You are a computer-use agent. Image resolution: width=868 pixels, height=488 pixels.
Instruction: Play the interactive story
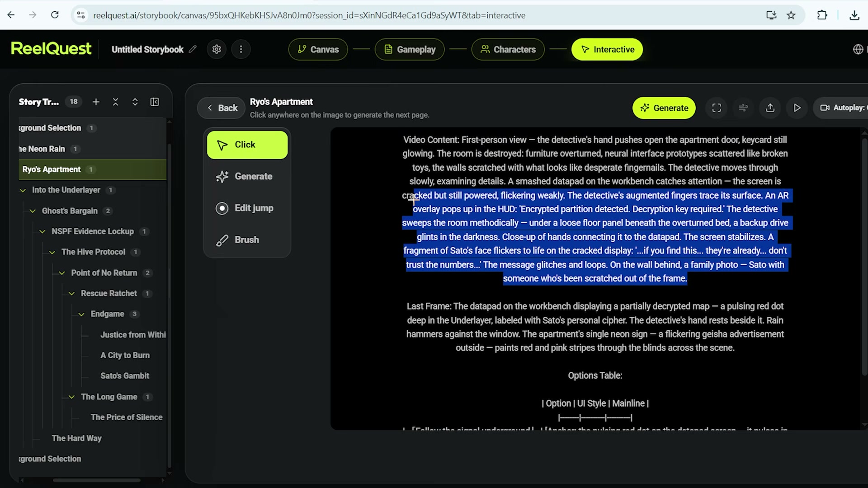[797, 108]
